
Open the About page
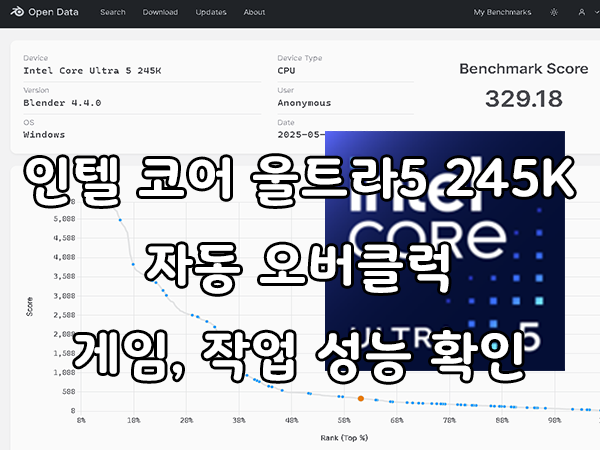(x=254, y=12)
